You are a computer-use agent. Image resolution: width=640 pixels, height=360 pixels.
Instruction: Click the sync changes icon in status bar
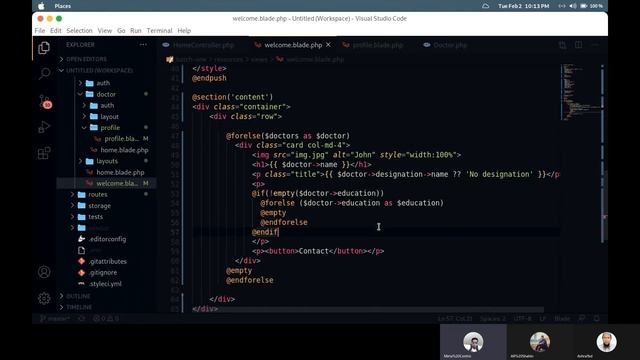[x=82, y=318]
